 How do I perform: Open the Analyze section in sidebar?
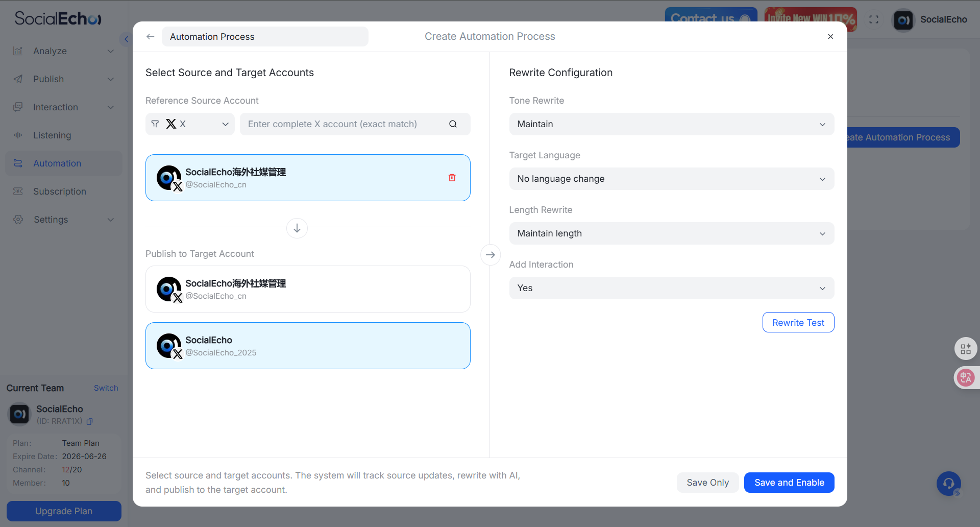tap(18, 51)
